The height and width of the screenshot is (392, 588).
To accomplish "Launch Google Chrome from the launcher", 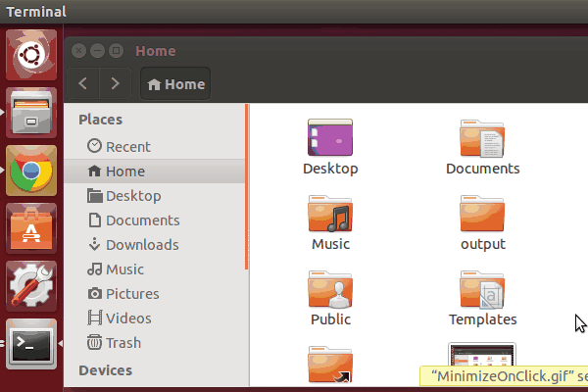I will [31, 171].
